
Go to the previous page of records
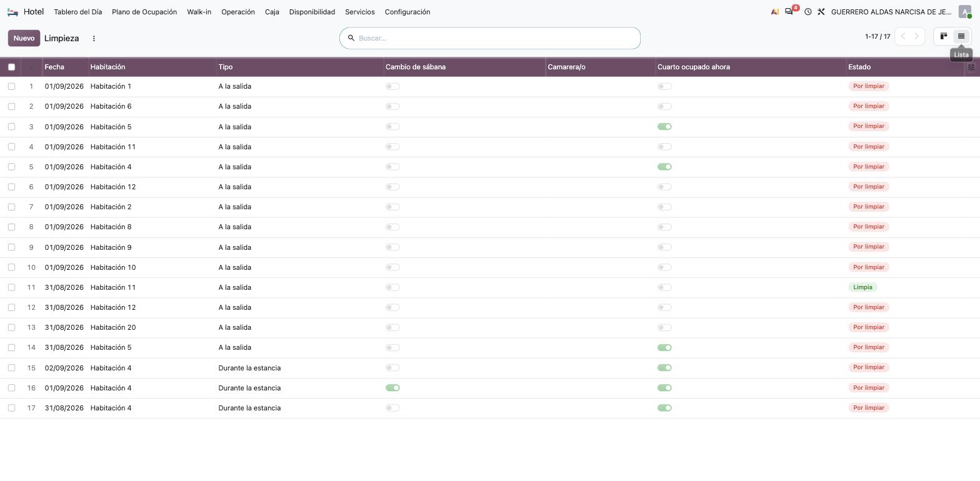tap(902, 36)
